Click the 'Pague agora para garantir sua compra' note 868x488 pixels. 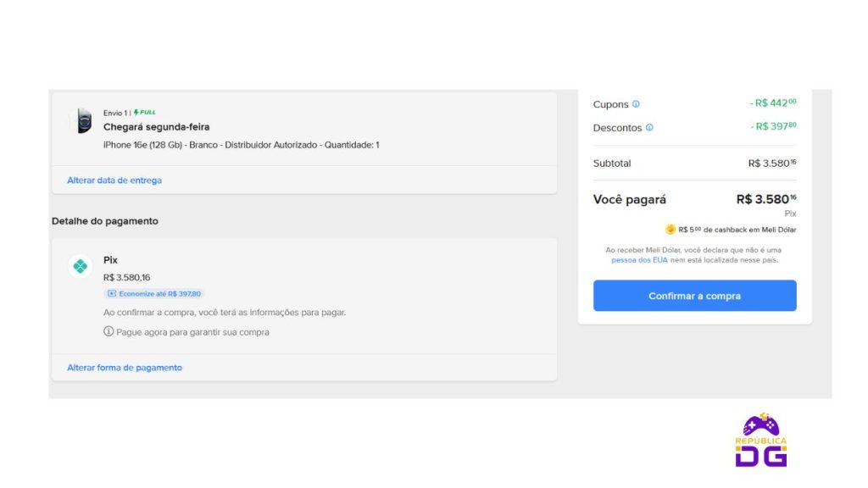[x=192, y=332]
